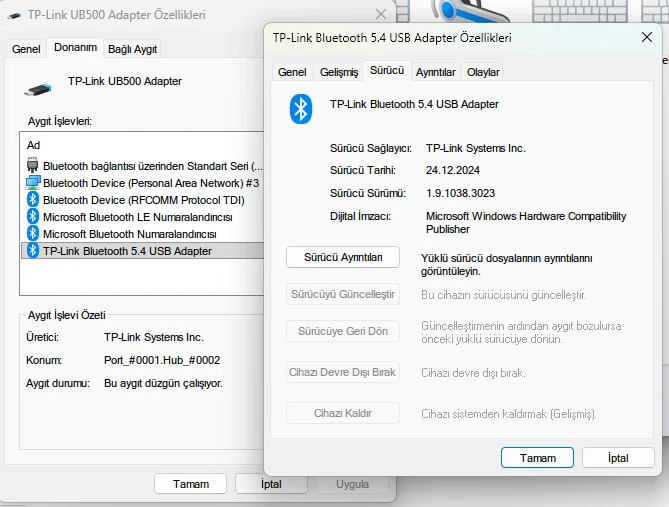669x507 pixels.
Task: Select Microsoft Bluetooth LE Numaralandırıcısı row
Action: click(143, 217)
